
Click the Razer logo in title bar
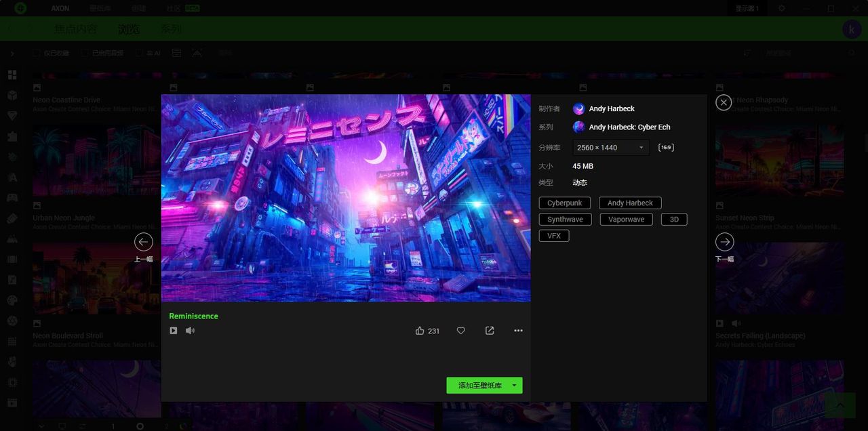(x=21, y=9)
